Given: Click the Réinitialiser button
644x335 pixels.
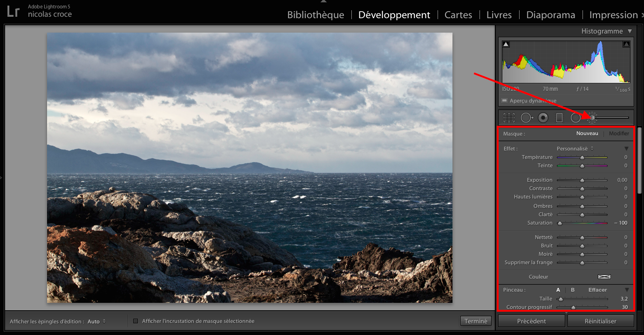Looking at the screenshot, I should tap(601, 321).
